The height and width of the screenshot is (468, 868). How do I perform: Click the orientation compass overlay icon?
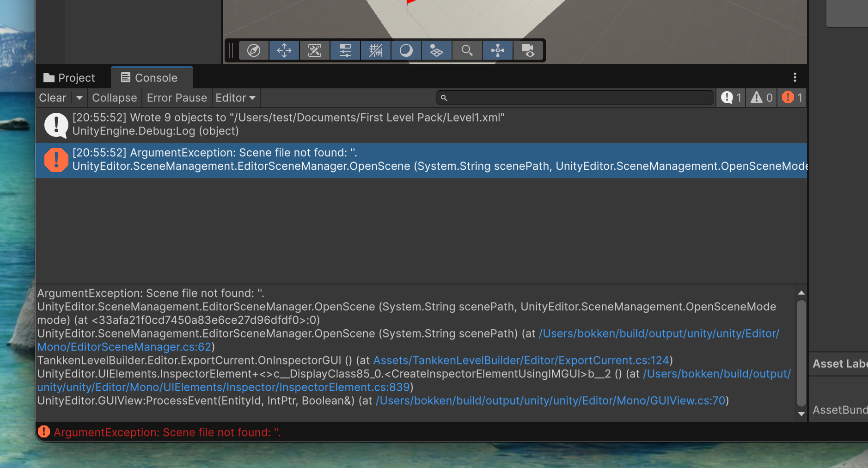(253, 50)
